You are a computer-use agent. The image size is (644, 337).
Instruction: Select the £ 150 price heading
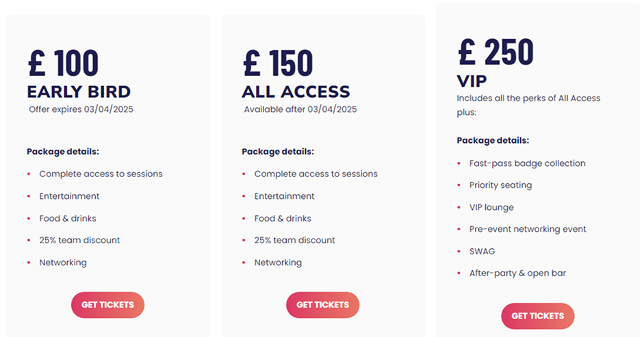[278, 63]
